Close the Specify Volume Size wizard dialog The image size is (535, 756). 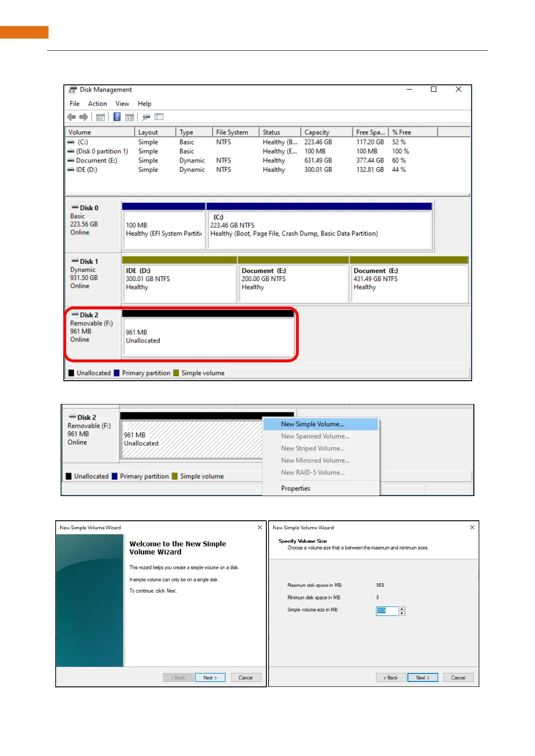(x=472, y=527)
